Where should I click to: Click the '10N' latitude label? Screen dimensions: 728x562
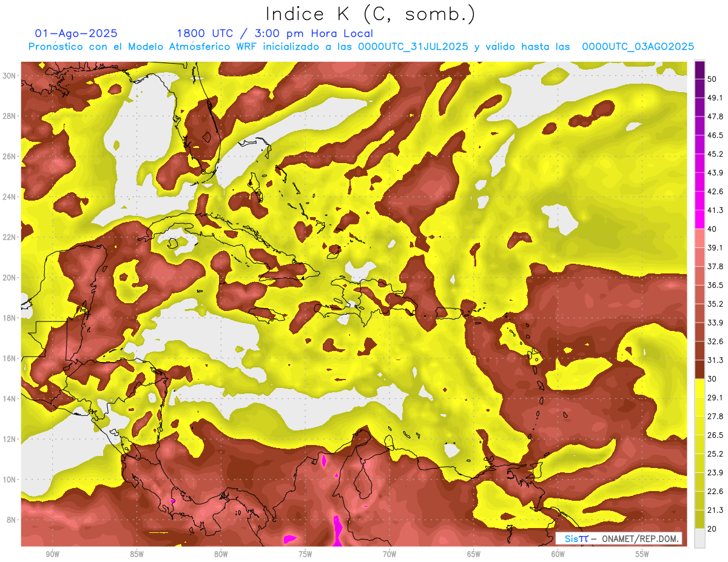[9, 480]
